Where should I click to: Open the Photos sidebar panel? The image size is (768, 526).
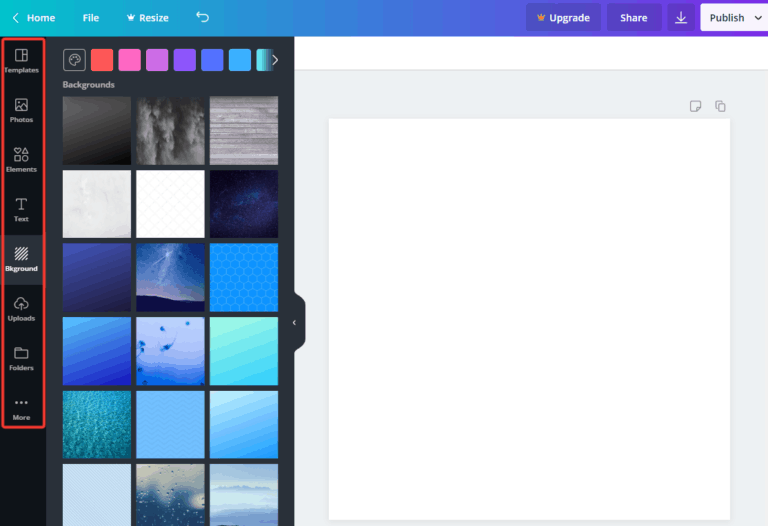pyautogui.click(x=21, y=110)
